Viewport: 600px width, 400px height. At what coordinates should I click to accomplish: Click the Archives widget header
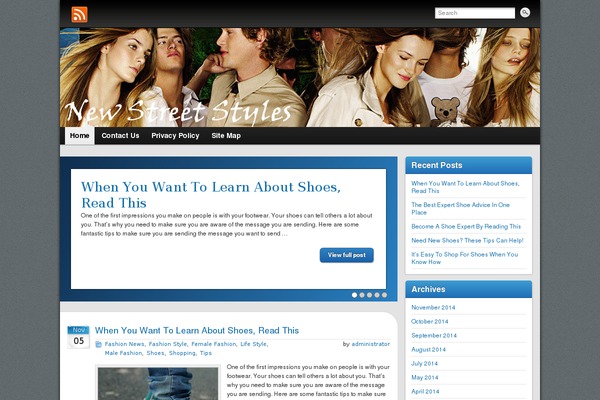(468, 289)
